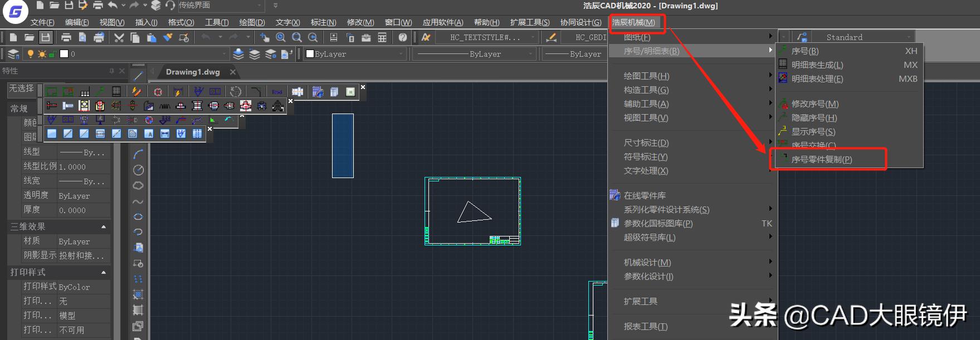The width and height of the screenshot is (980, 340).
Task: Open the 扩展工具(S) menu
Action: (530, 22)
